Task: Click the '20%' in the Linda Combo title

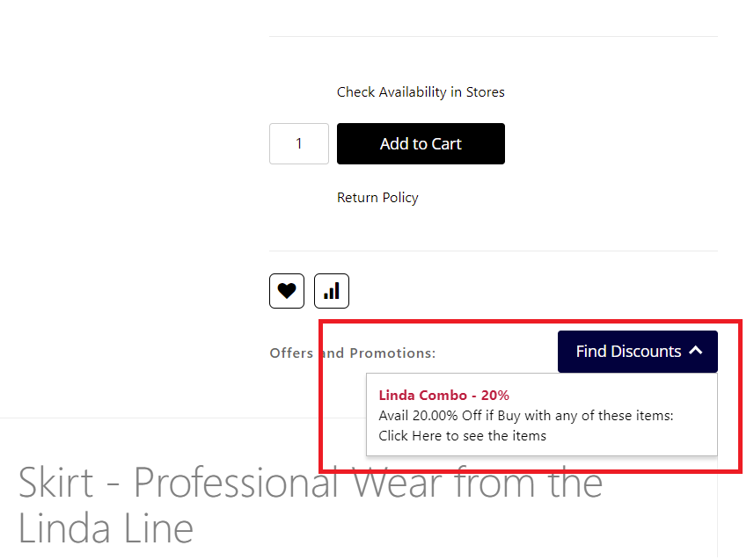Action: (494, 396)
